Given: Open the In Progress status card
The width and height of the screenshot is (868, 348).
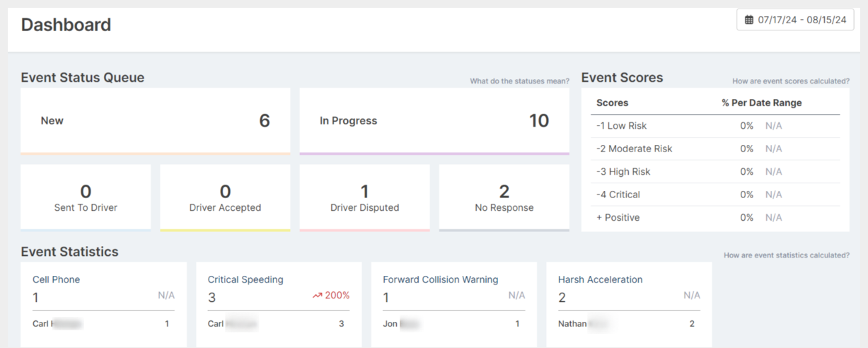Looking at the screenshot, I should coord(434,121).
